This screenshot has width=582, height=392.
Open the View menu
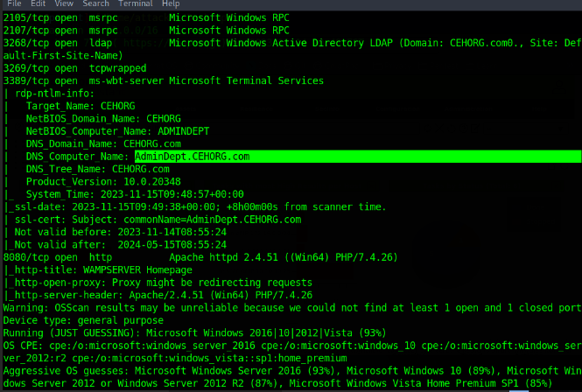(66, 4)
